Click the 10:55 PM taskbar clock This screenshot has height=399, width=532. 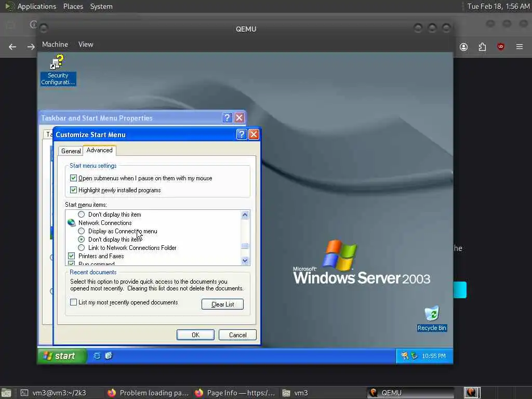(434, 356)
